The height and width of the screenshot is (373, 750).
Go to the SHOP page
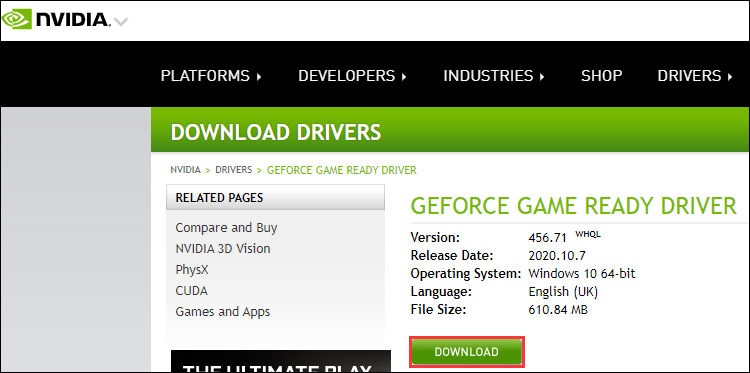[x=601, y=76]
